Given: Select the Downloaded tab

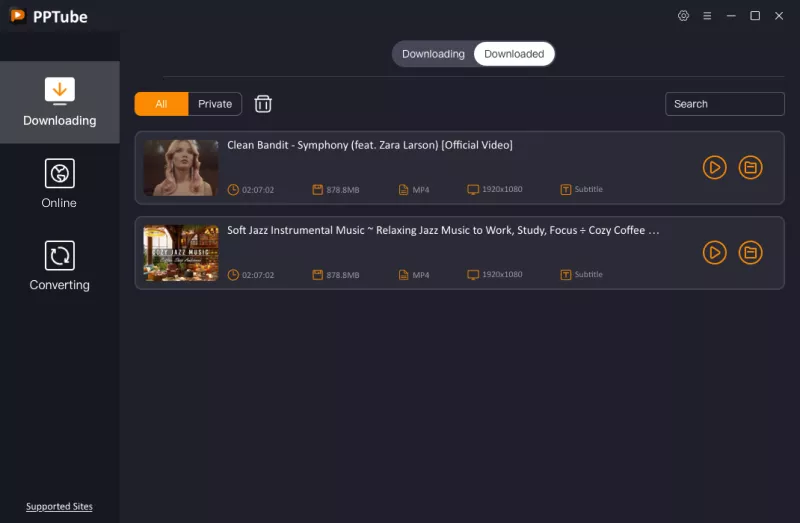Looking at the screenshot, I should (514, 54).
